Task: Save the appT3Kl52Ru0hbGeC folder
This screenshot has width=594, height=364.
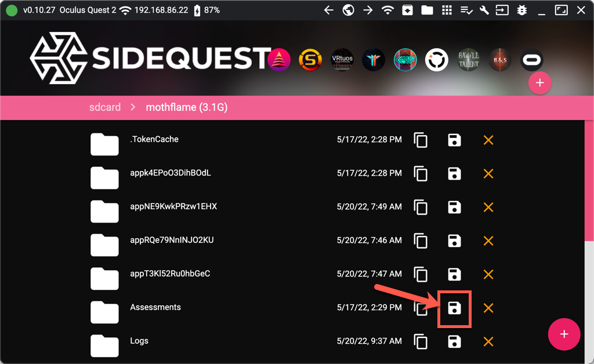Action: (x=454, y=274)
